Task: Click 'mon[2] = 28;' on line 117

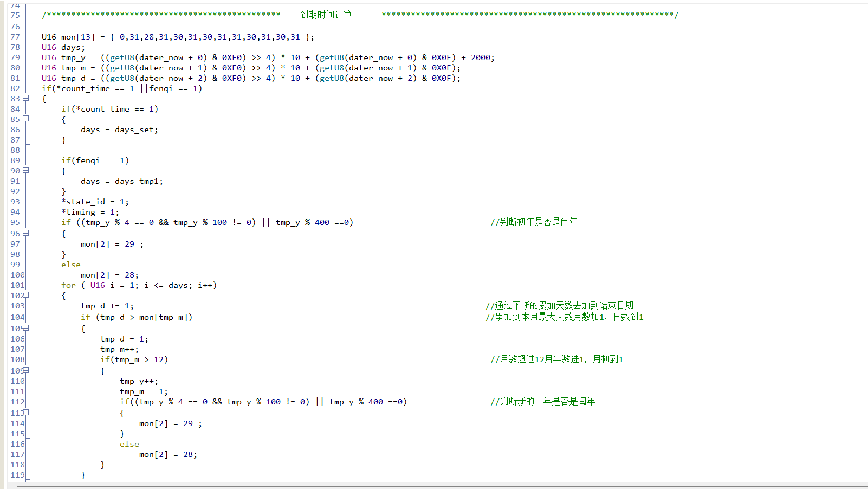Action: coord(169,454)
